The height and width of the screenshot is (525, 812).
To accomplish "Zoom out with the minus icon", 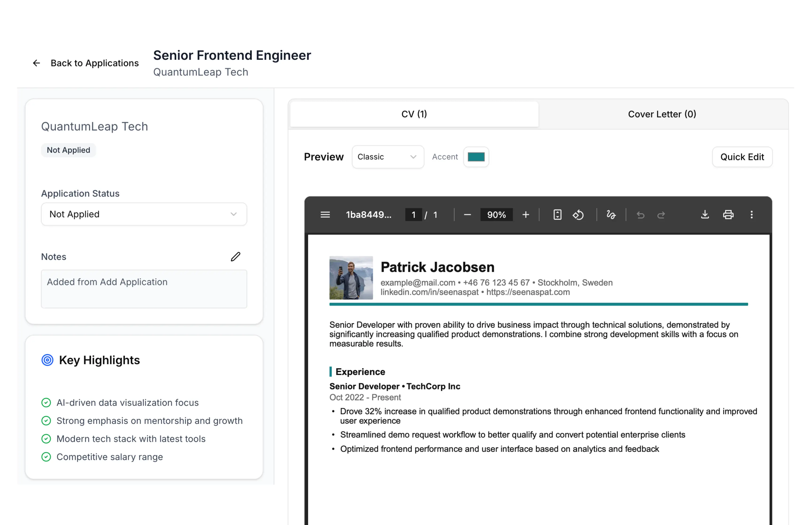I will tap(467, 215).
